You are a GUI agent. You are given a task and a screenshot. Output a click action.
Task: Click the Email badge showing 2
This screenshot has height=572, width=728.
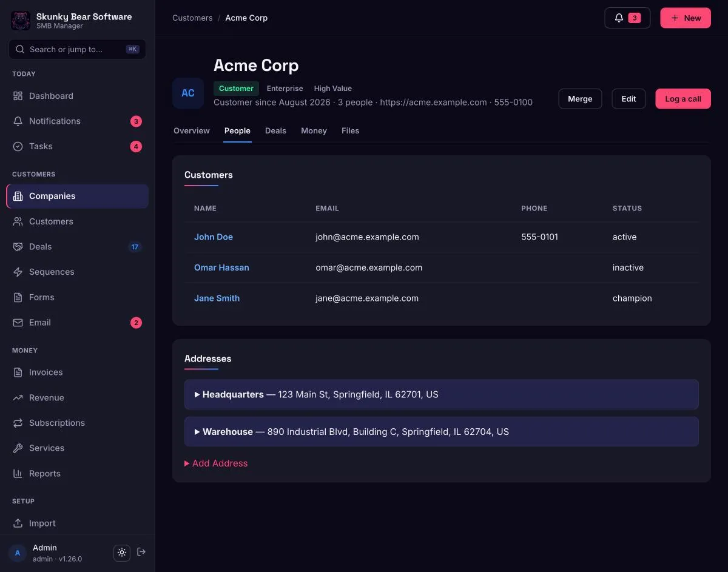pyautogui.click(x=136, y=323)
